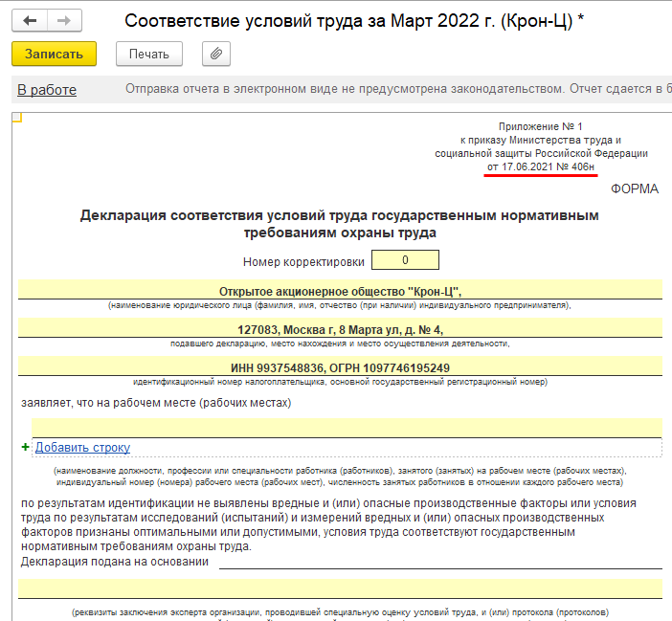
Task: Click the green plus add row icon
Action: point(25,447)
